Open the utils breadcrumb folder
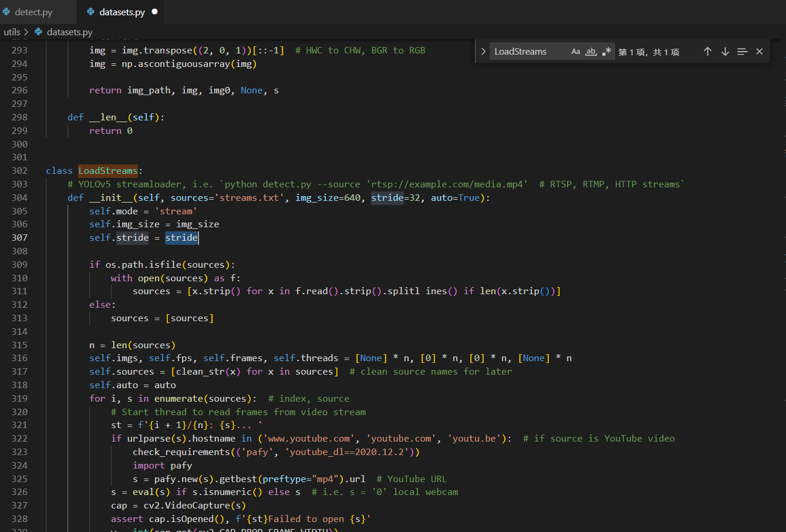 pos(12,32)
